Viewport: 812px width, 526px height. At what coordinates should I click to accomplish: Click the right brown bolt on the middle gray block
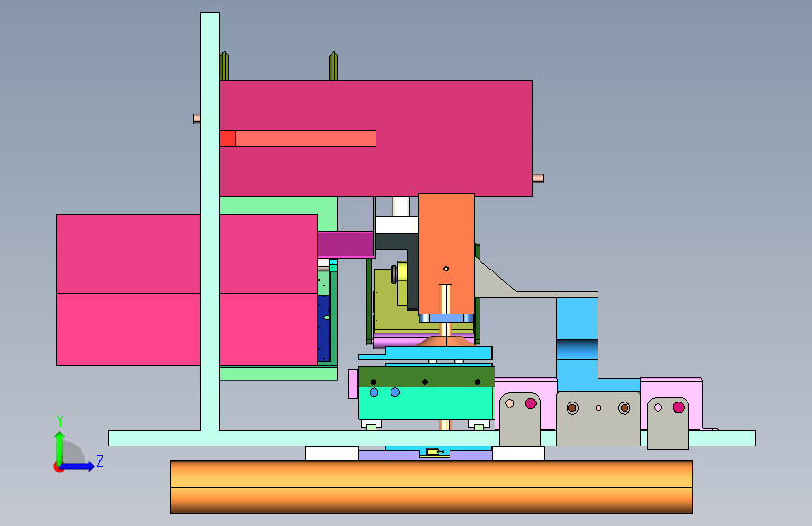625,408
